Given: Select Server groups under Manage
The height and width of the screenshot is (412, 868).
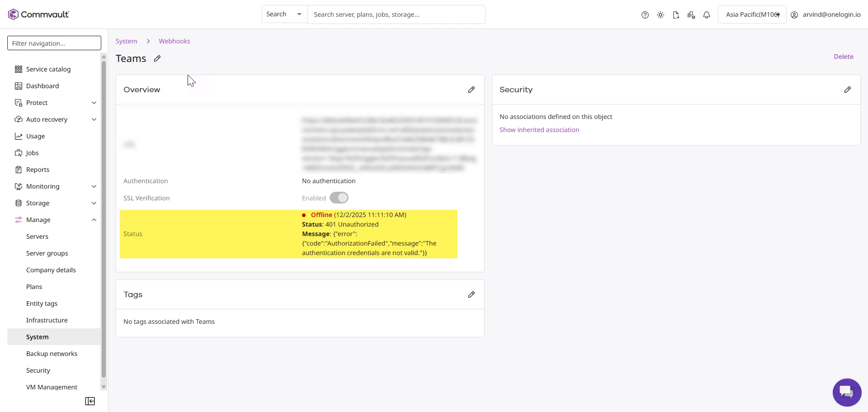Looking at the screenshot, I should coord(47,253).
